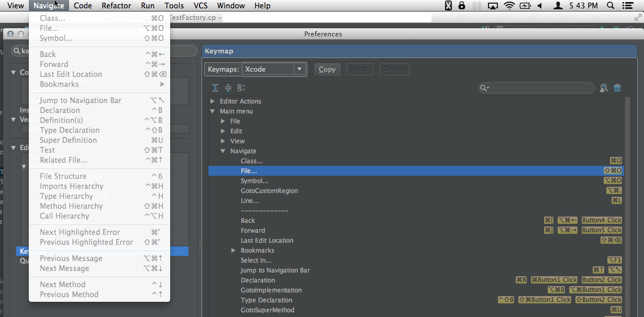The width and height of the screenshot is (644, 317).
Task: Select Class... row in keymap tree
Action: tap(416, 161)
